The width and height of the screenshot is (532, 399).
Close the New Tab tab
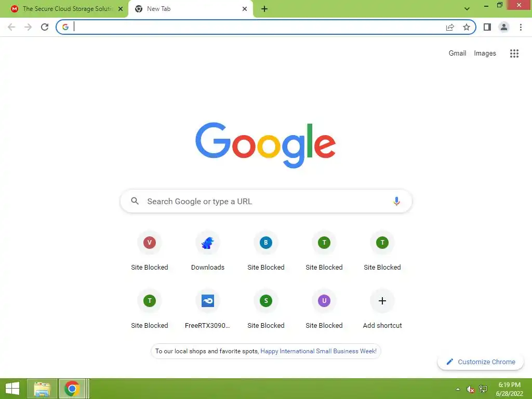tap(245, 9)
